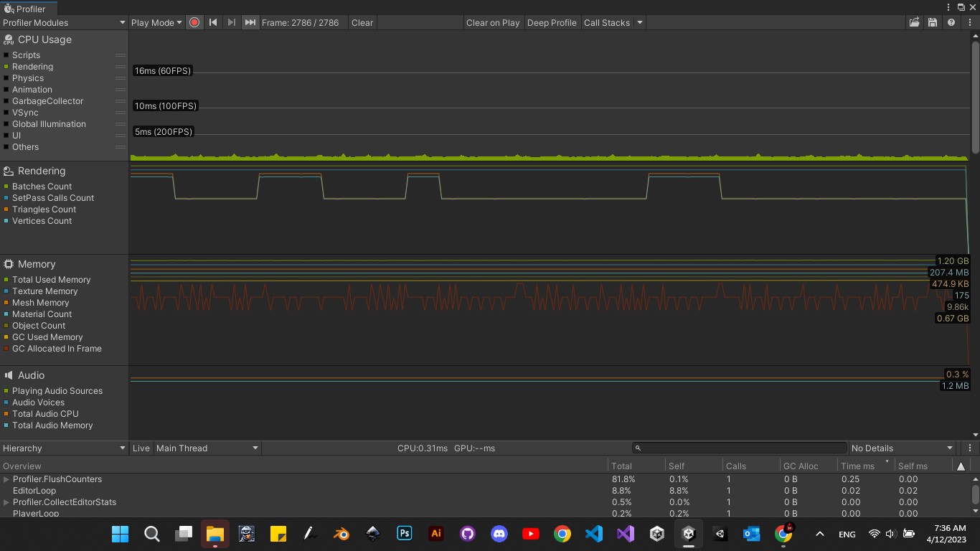Open the Profiler window three-dot menu

pos(949,7)
